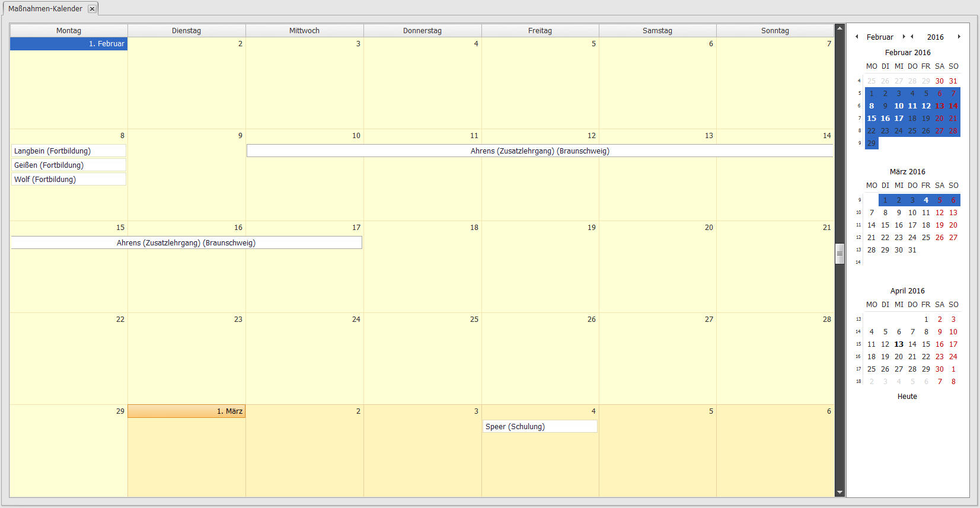Jump to today with the Heute link
The width and height of the screenshot is (980, 508).
coord(907,397)
